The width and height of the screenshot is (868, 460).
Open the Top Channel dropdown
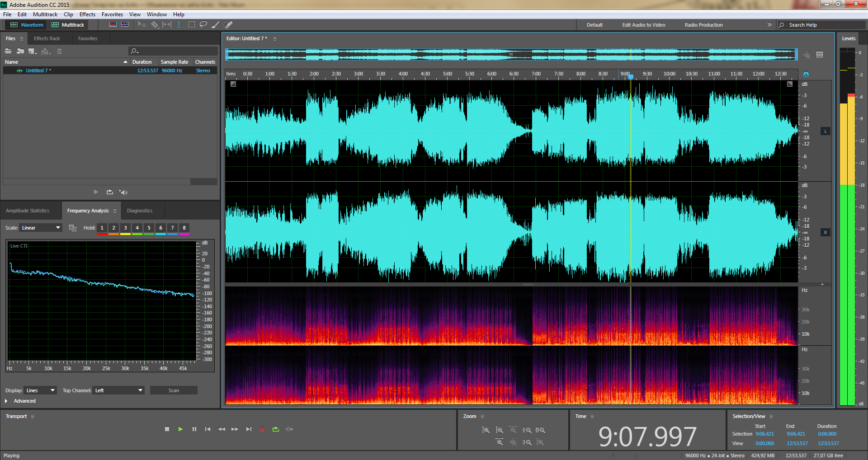point(118,390)
